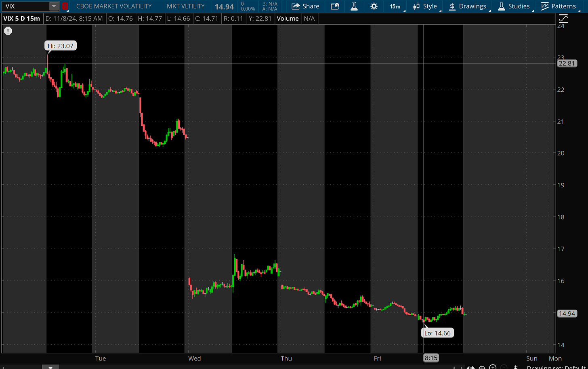The image size is (588, 369).
Task: Expand the bottom panel triangle handle
Action: [50, 367]
